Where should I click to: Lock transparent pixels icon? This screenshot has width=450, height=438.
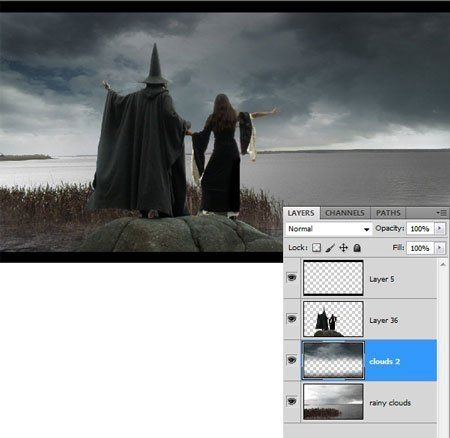point(316,248)
